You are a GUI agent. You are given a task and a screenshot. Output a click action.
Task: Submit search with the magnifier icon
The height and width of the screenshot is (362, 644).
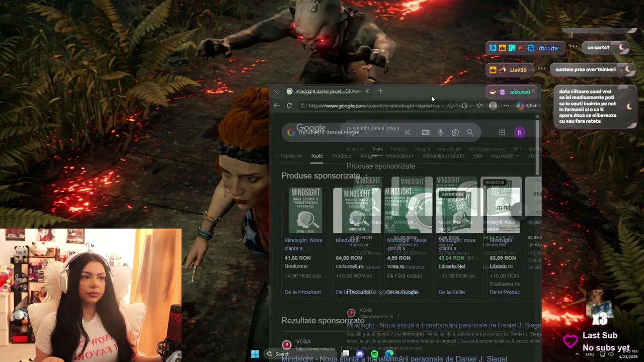pos(470,132)
